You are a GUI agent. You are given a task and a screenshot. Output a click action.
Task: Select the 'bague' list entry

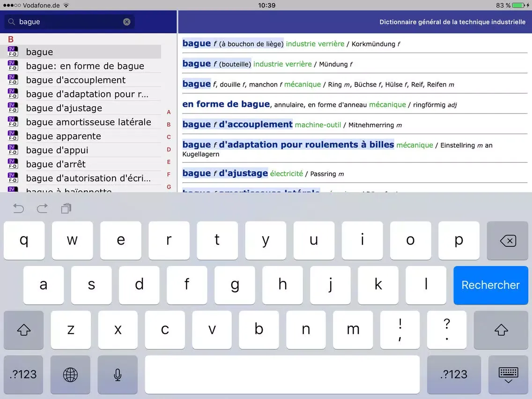point(81,52)
